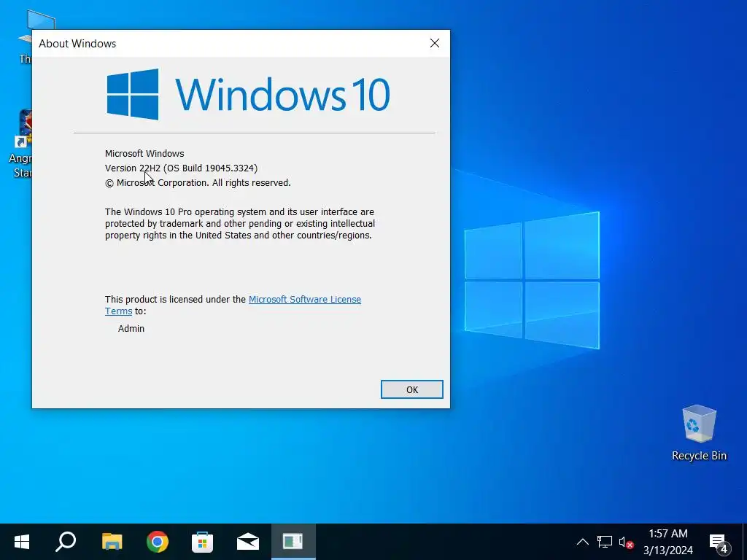This screenshot has width=747, height=560.
Task: Select the Recycle Bin desktop icon
Action: click(x=699, y=433)
